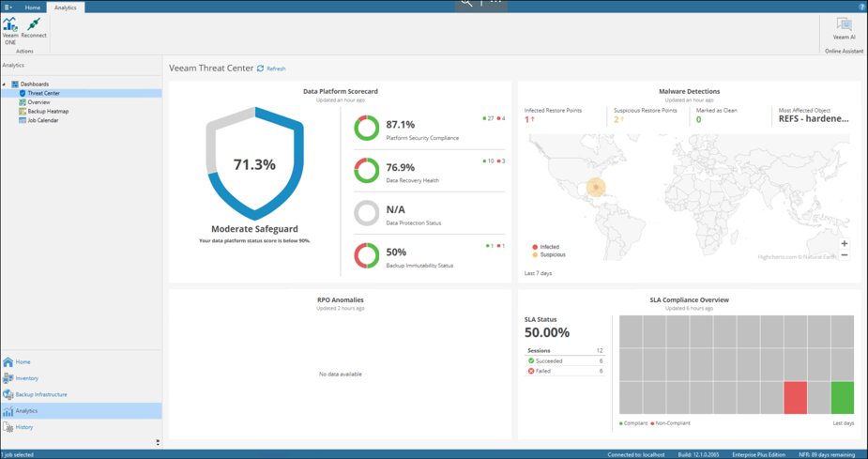Open the main application menu dropdown
This screenshot has height=459, width=868.
coord(8,8)
